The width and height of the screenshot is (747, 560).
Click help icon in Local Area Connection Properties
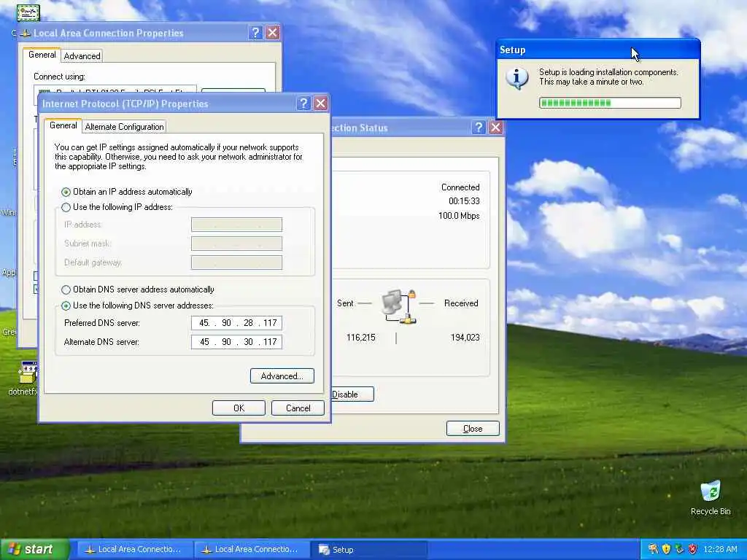coord(255,32)
